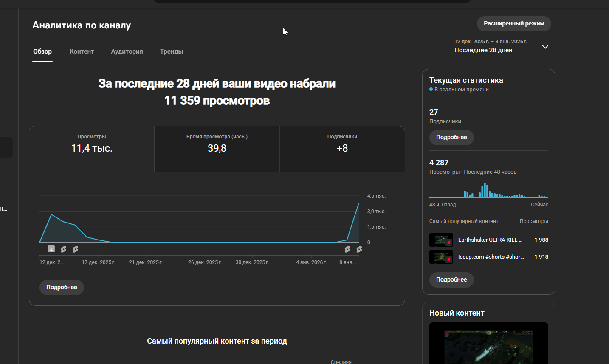The width and height of the screenshot is (609, 364).
Task: Click the "4 янв. 2026 г." date label
Action: pos(311,262)
